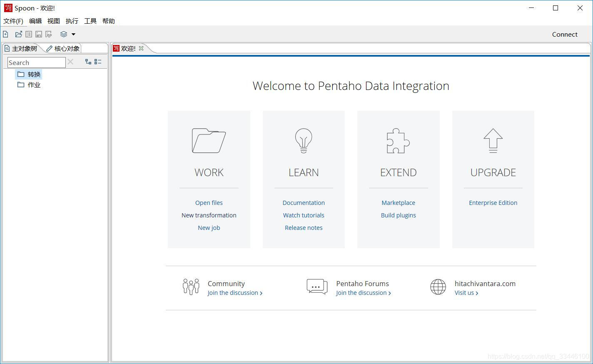593x364 pixels.
Task: Open the 视图 menu
Action: point(54,21)
